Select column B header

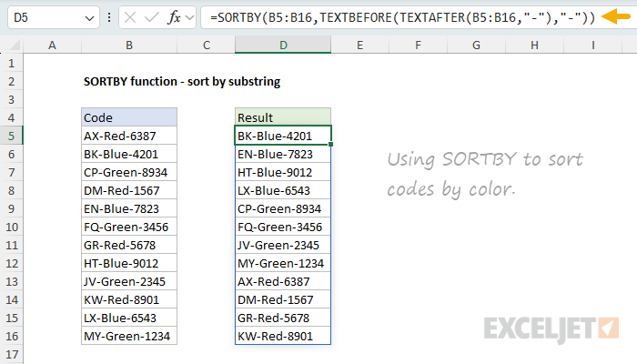pyautogui.click(x=129, y=45)
